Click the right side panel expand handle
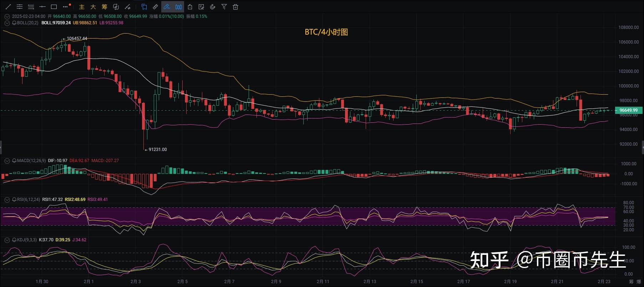 pos(643,147)
